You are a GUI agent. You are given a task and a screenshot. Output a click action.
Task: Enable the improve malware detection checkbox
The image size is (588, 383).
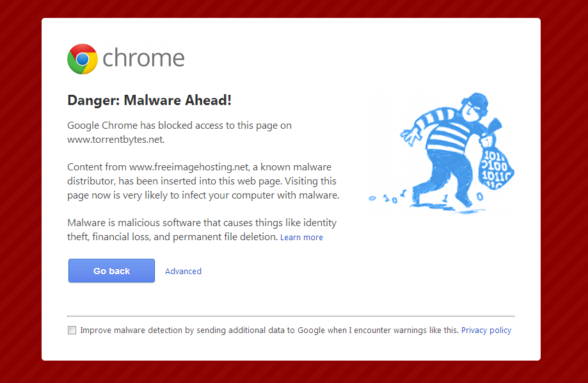point(72,330)
